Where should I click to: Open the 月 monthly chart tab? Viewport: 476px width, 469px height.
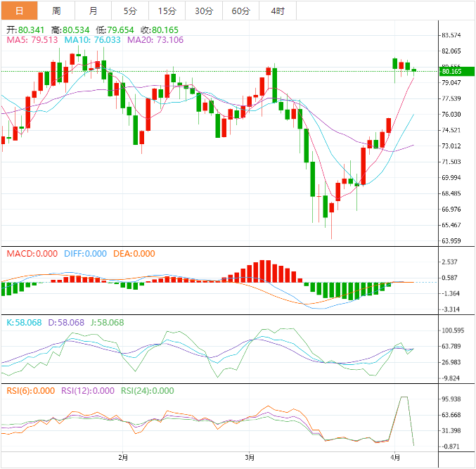(x=94, y=11)
